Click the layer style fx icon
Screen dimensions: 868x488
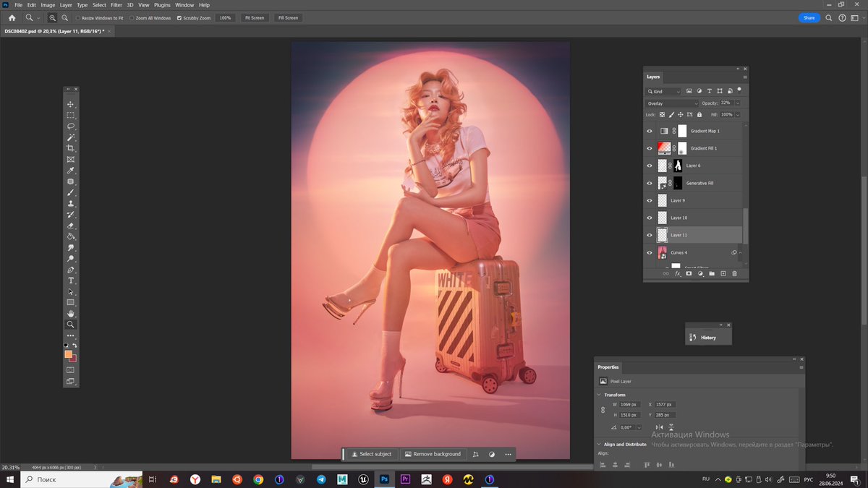click(x=678, y=274)
